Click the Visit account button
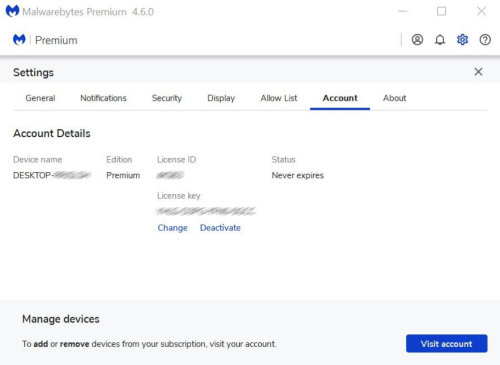The image size is (500, 365). pyautogui.click(x=447, y=343)
